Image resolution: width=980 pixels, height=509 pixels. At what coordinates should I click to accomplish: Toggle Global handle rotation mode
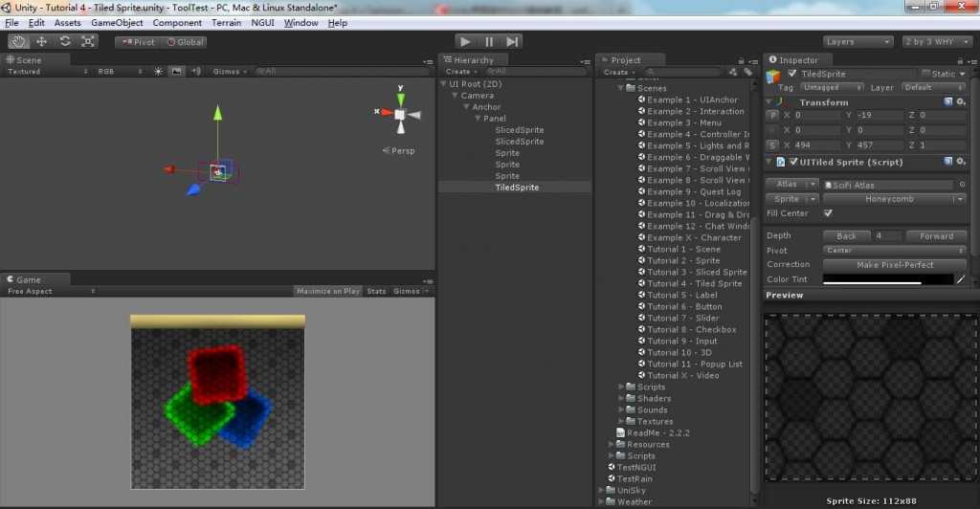(185, 42)
